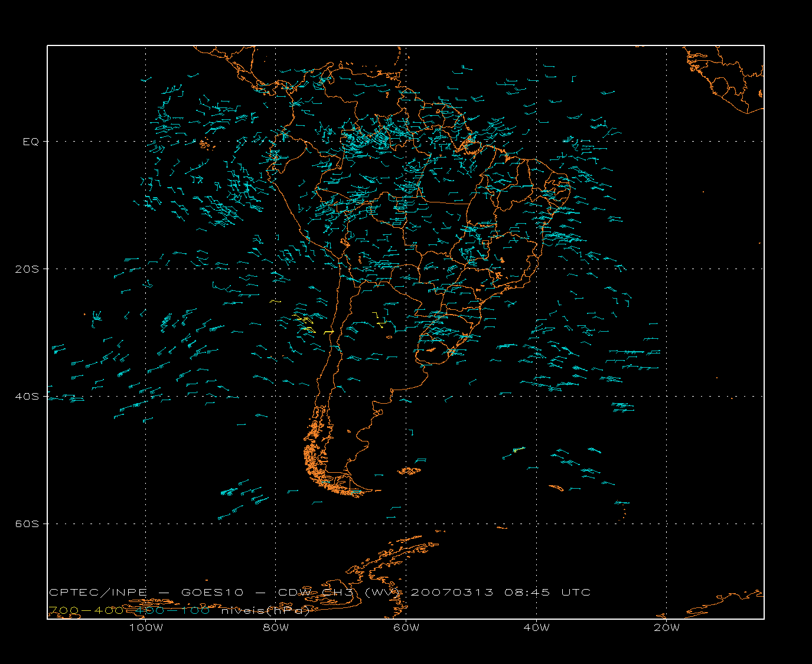Click the "20S" latitude label
Screen dimensions: 812x664
27,269
